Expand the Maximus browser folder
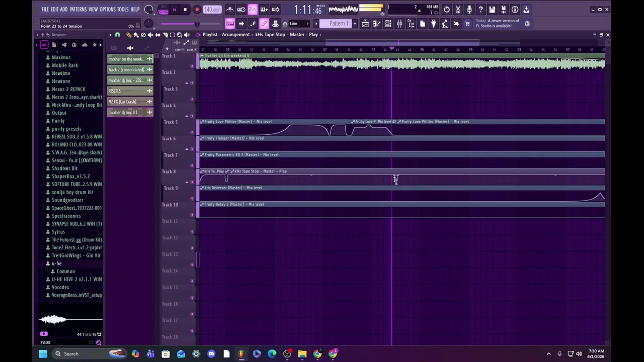Image resolution: width=644 pixels, height=362 pixels. (61, 57)
